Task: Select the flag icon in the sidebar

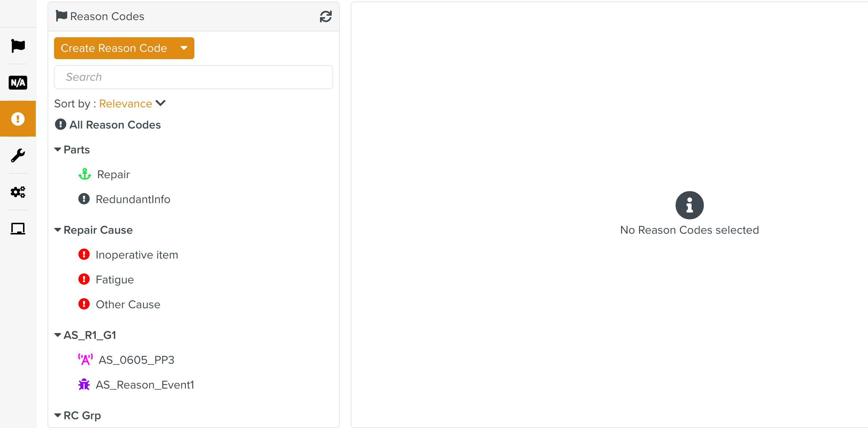Action: coord(18,45)
